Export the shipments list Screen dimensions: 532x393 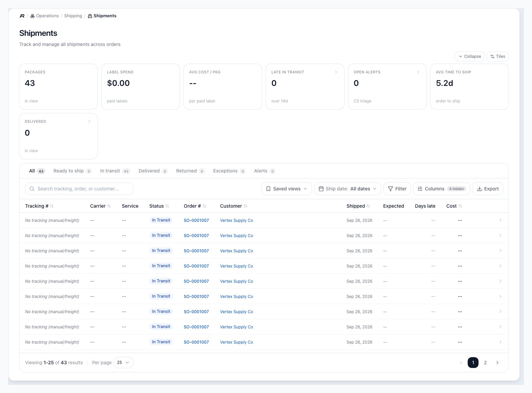click(x=488, y=189)
